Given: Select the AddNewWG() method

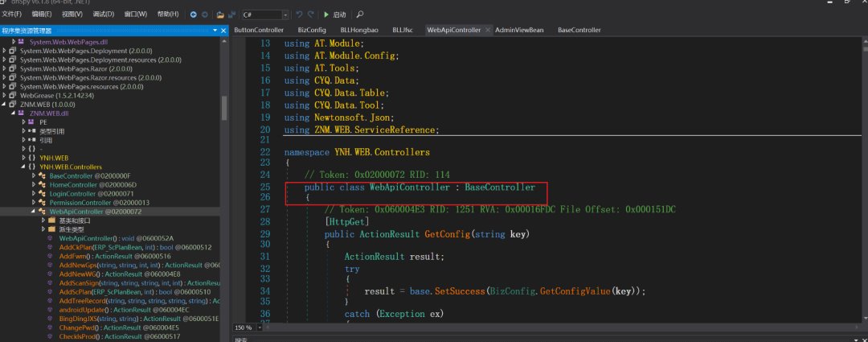Looking at the screenshot, I should (x=120, y=274).
